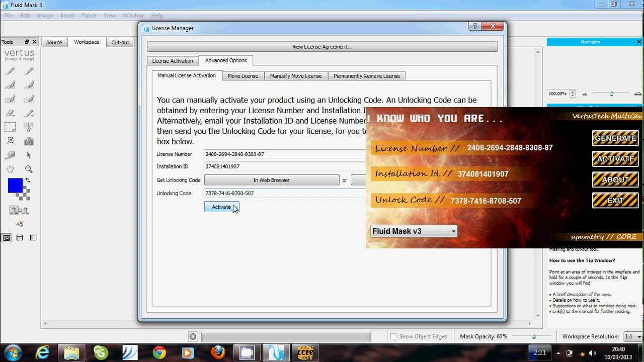
Task: Click View License Agreement button
Action: tap(322, 47)
